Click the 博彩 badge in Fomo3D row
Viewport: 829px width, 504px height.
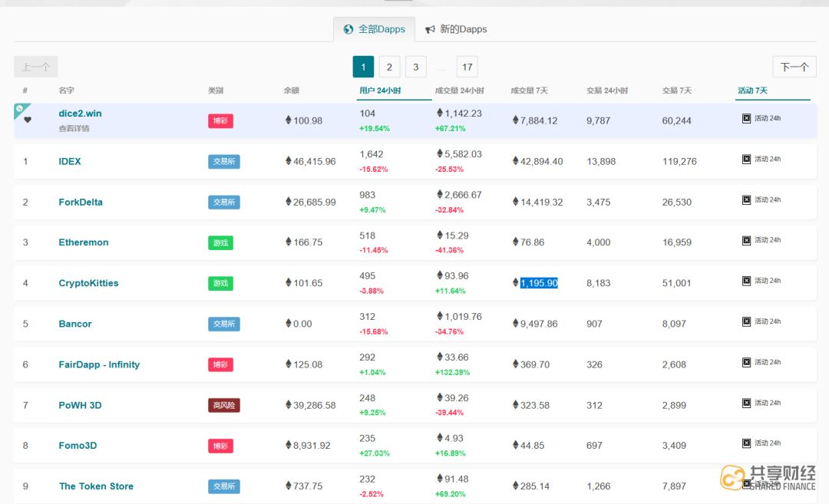[220, 446]
